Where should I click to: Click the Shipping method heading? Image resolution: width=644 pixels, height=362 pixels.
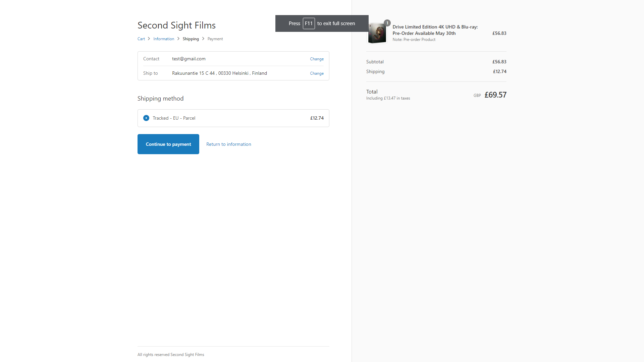pos(160,99)
